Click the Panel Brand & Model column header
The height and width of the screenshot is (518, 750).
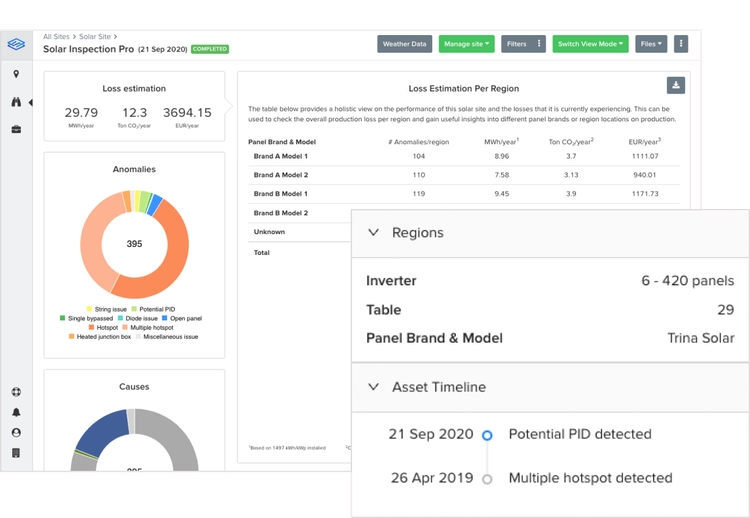click(x=282, y=142)
